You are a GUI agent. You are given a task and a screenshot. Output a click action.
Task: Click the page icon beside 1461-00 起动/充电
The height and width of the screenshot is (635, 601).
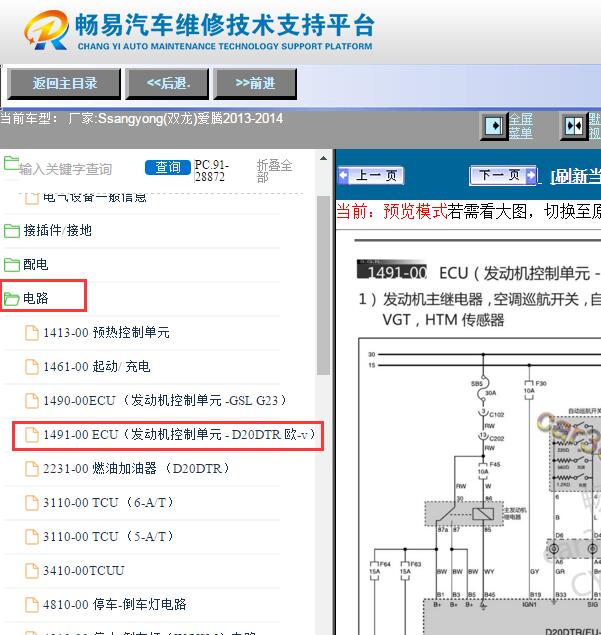coord(32,367)
